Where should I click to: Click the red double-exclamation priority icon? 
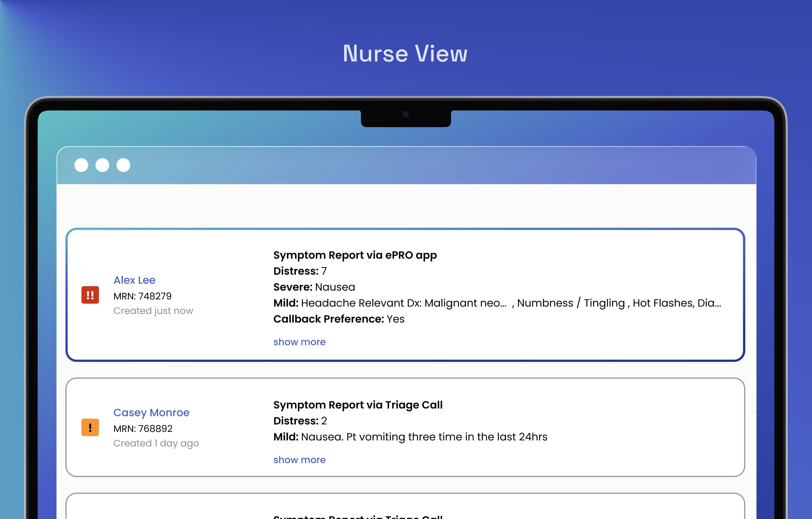90,295
